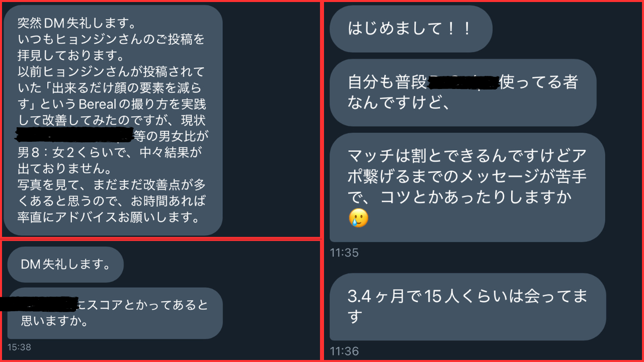Viewport: 644px width, 362px height.
Task: Select the はじめまして！！ message bubble
Action: [x=411, y=29]
